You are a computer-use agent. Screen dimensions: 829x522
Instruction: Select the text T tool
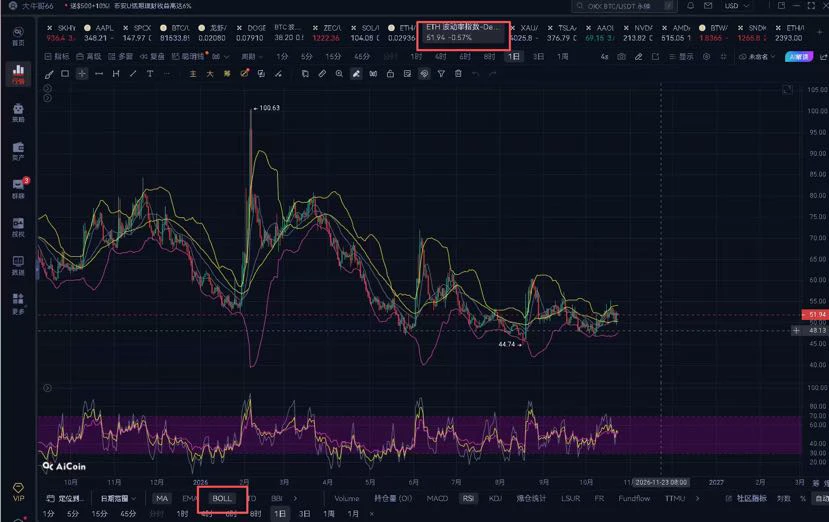pyautogui.click(x=150, y=74)
